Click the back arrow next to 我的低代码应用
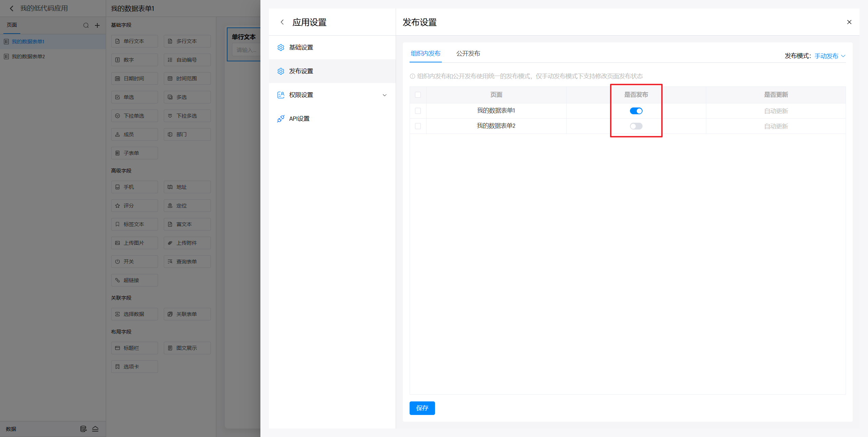868x437 pixels. 12,8
